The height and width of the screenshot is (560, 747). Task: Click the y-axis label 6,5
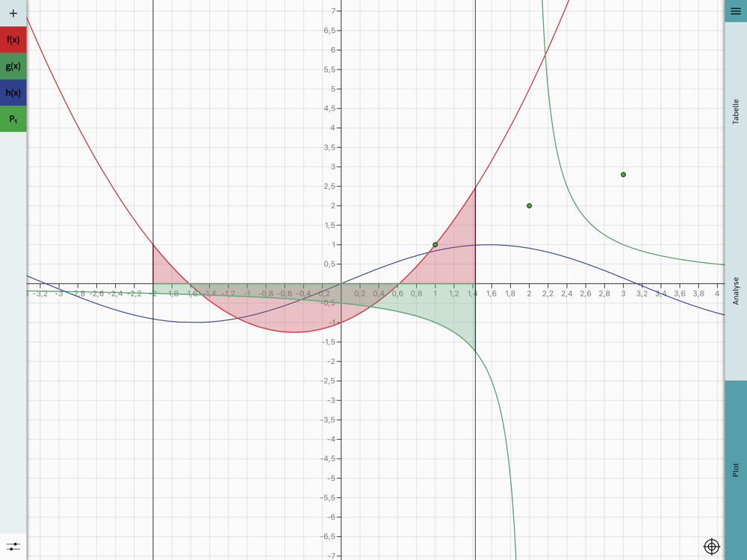[329, 31]
